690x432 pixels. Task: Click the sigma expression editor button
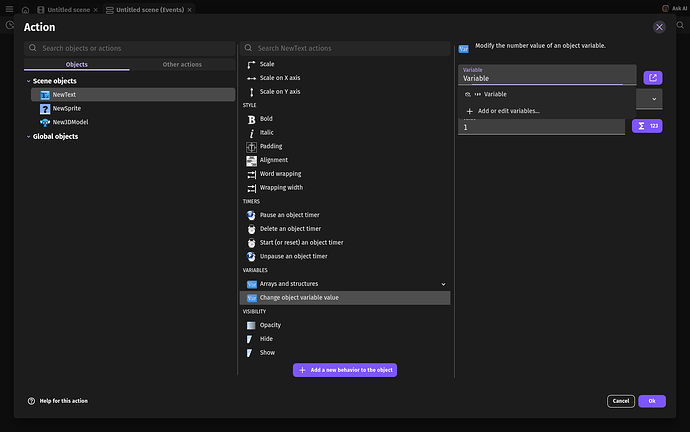647,126
